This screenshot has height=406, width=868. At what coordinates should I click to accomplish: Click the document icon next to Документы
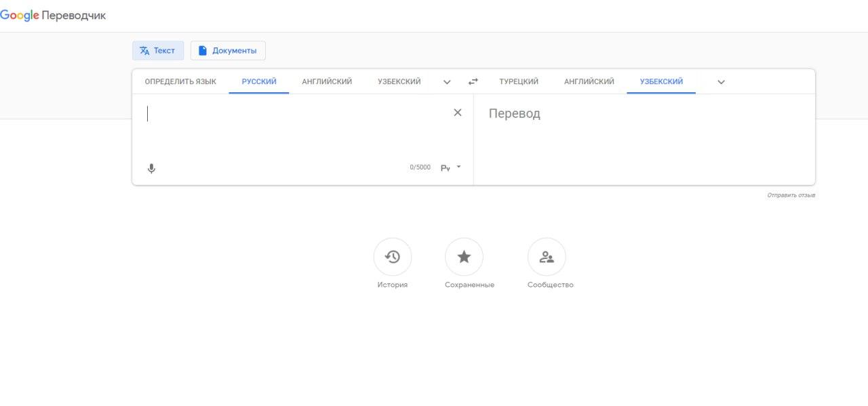(x=203, y=50)
